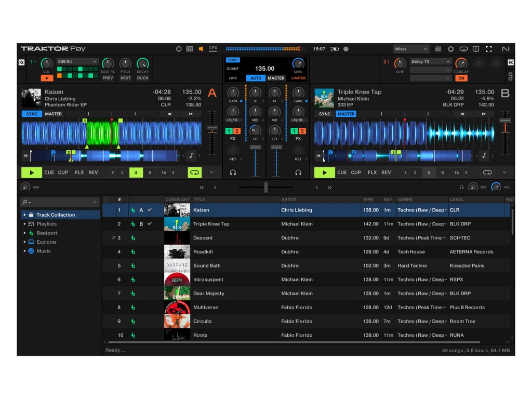Toggle SYNC on Deck A
The width and height of the screenshot is (532, 399).
(32, 114)
